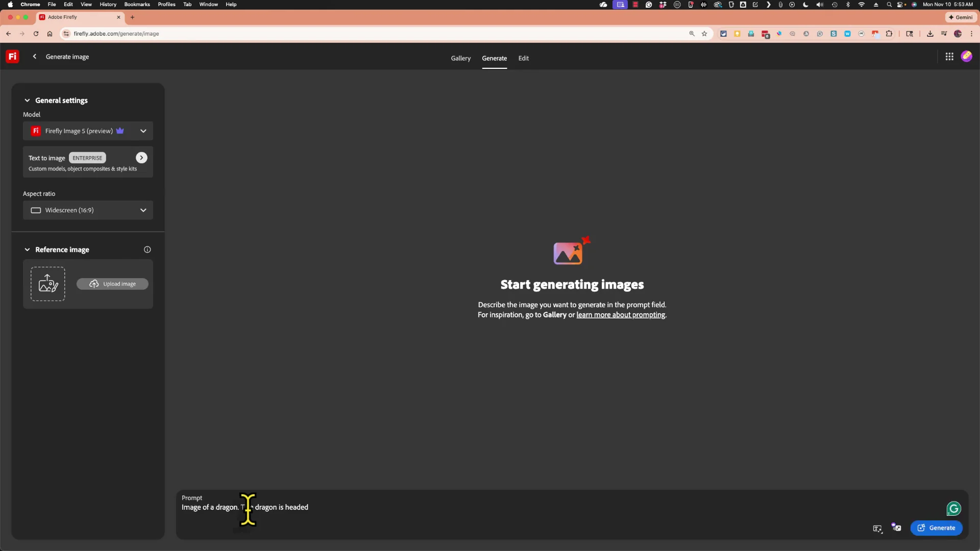Click the text display settings icon near prompt
The width and height of the screenshot is (980, 551).
(x=877, y=529)
